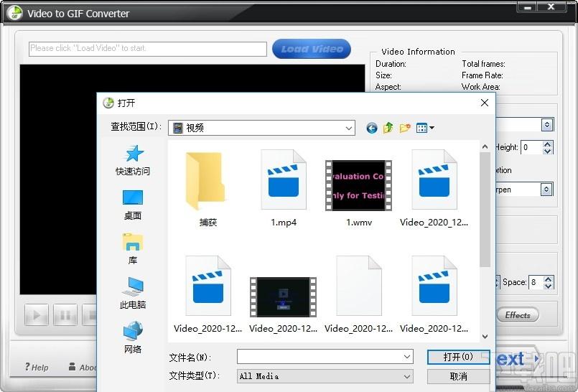Open the 文件类型 All Media dropdown
The image size is (578, 392).
[x=325, y=376]
